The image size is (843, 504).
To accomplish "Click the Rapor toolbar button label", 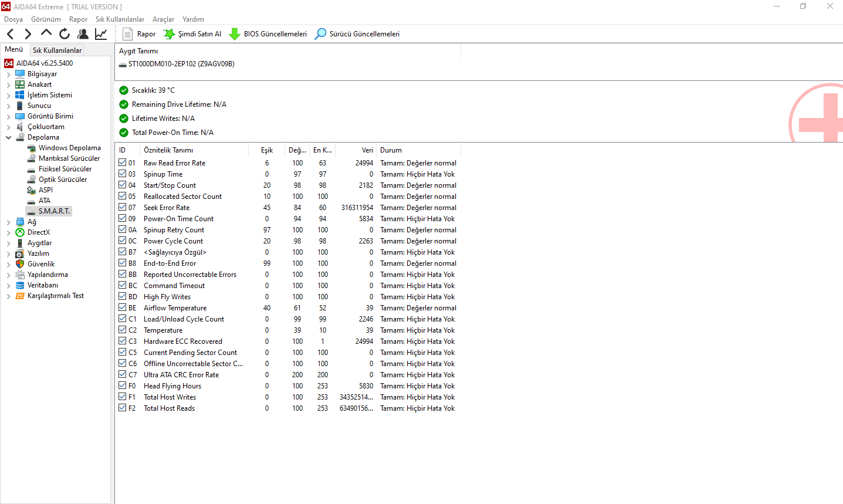I will point(147,34).
